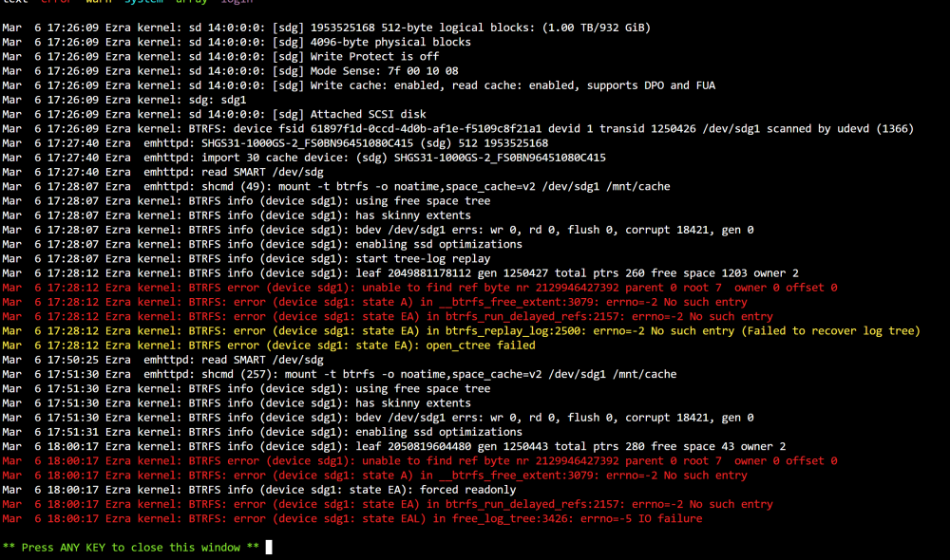Select the 'shcmd (49): mount -t btrfs' line
950x560 pixels.
point(336,186)
